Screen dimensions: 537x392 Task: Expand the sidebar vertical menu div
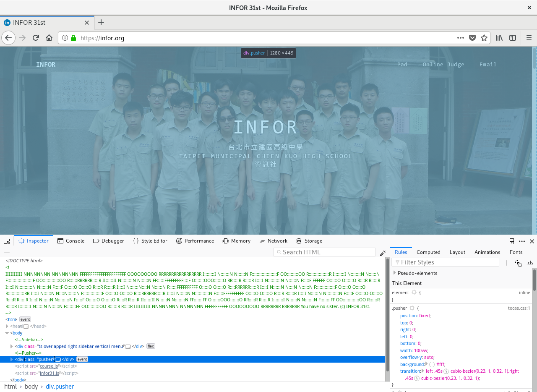coord(12,346)
